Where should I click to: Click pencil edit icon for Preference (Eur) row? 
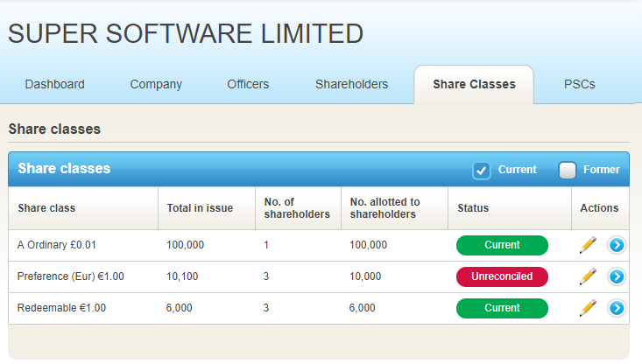click(x=588, y=276)
